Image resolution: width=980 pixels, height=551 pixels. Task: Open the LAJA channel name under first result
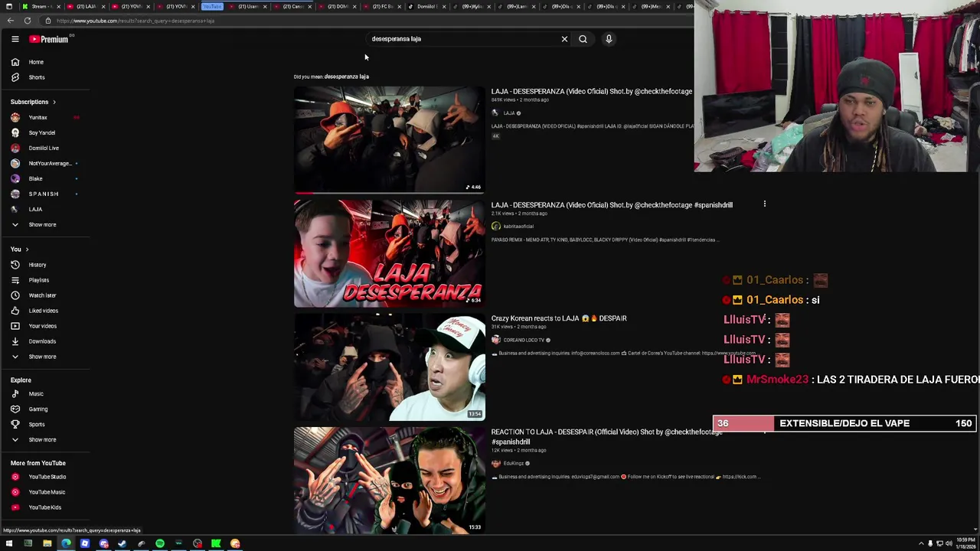pos(508,113)
